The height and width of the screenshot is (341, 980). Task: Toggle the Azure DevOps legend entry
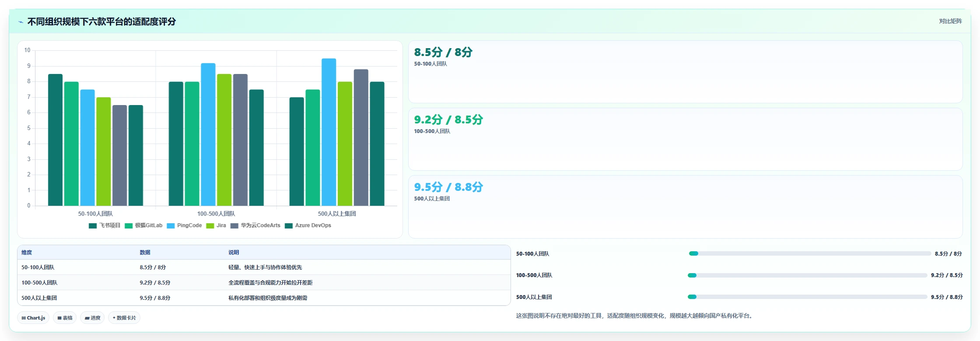click(308, 225)
